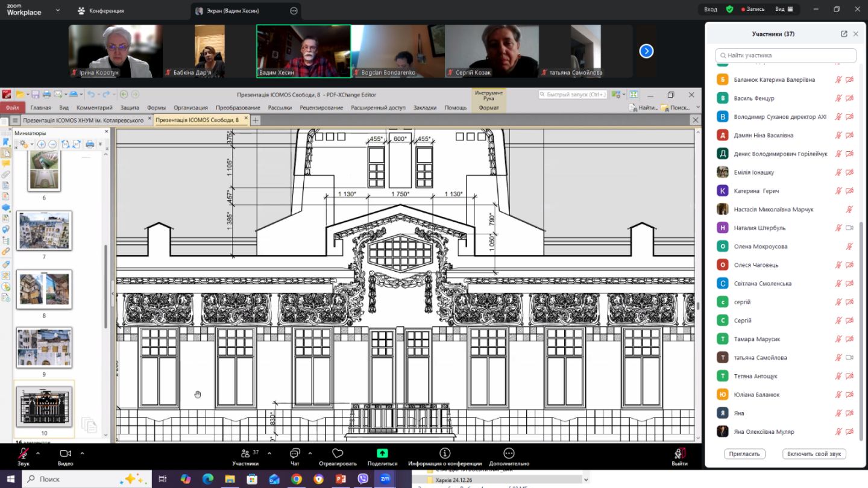Image resolution: width=868 pixels, height=488 pixels.
Task: Open the Дополнительно more options menu
Action: point(509,457)
